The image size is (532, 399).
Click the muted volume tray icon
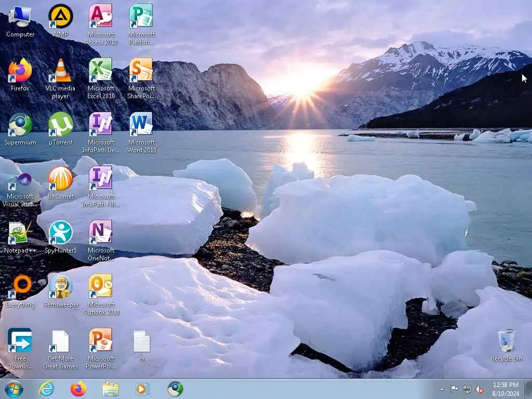tap(480, 389)
